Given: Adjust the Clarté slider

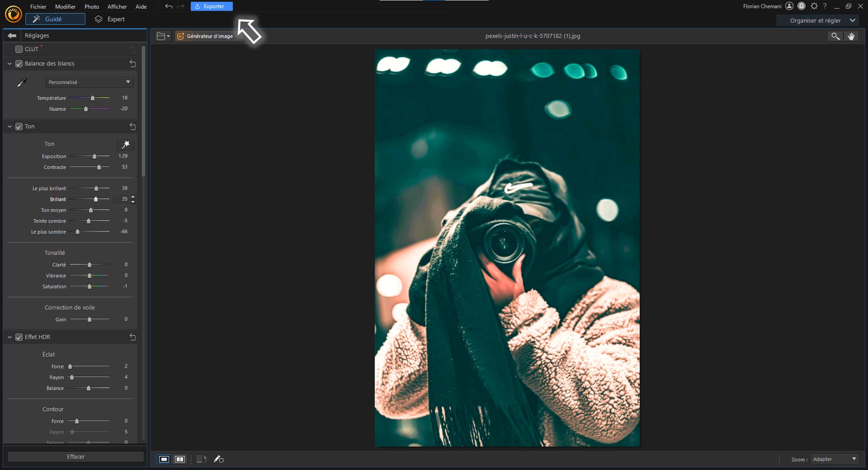Looking at the screenshot, I should 89,265.
